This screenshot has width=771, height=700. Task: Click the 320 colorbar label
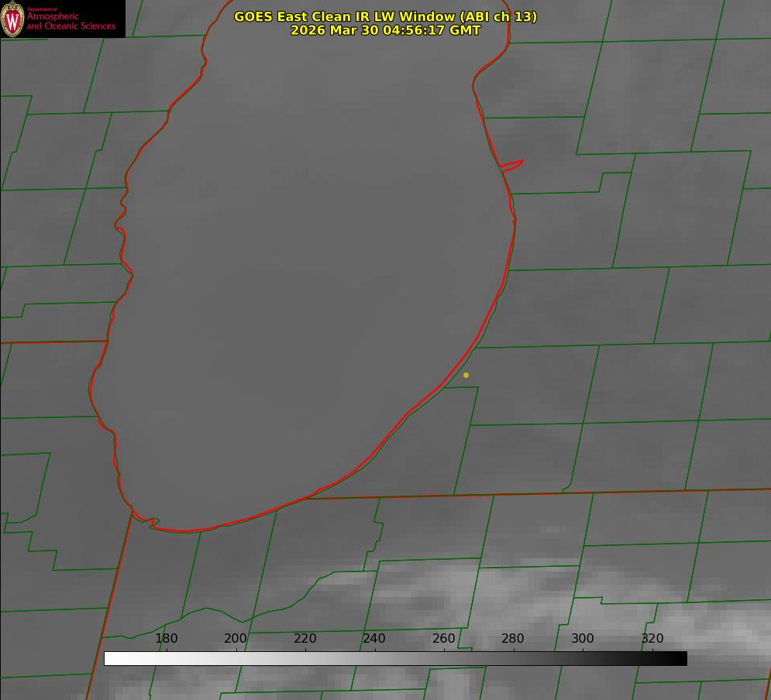(x=652, y=638)
